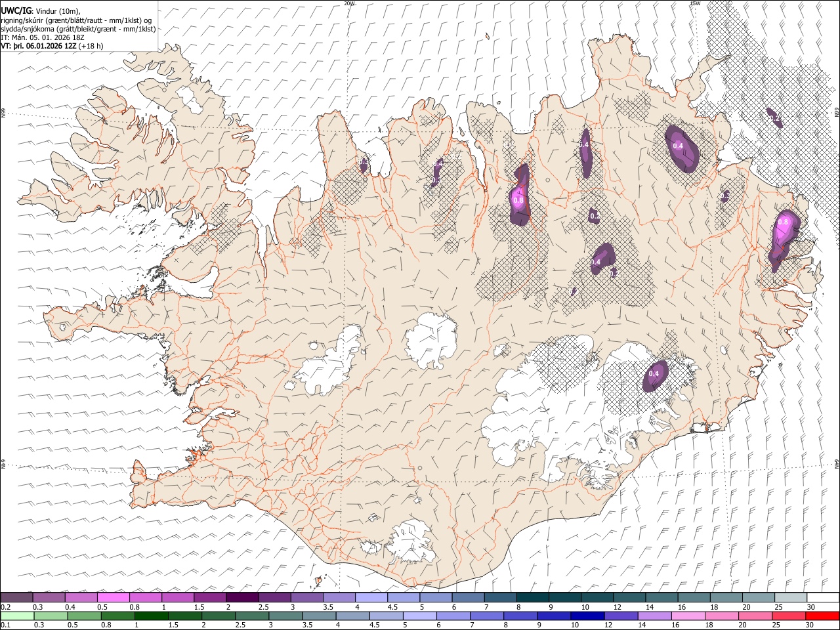
Task: Click the 'UWC/IG: Vindur (10m)' title text
Action: 41,10
